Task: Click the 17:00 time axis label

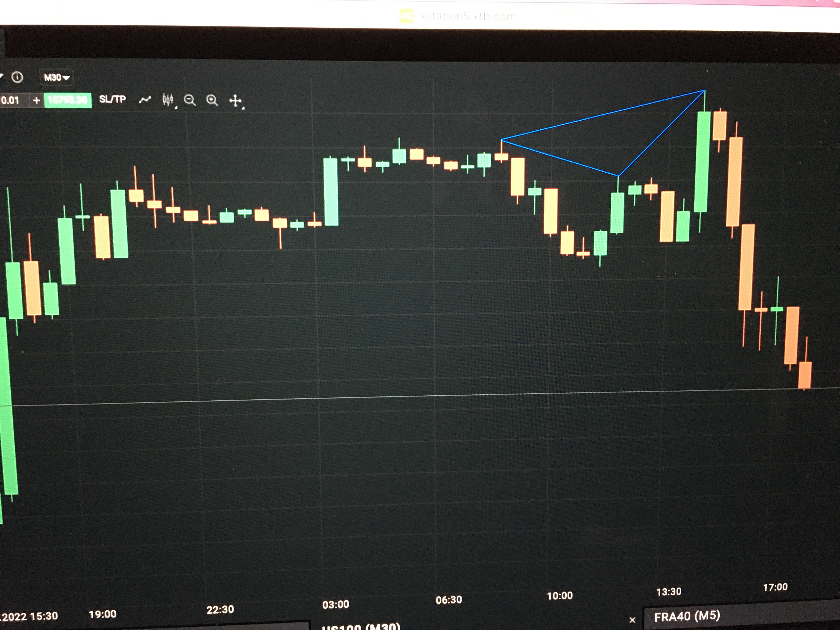Action: 775,587
